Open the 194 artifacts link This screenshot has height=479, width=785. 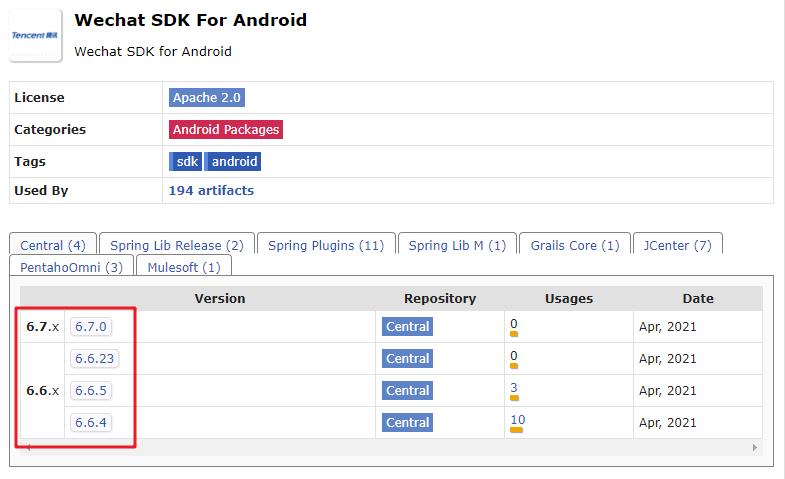[x=211, y=191]
